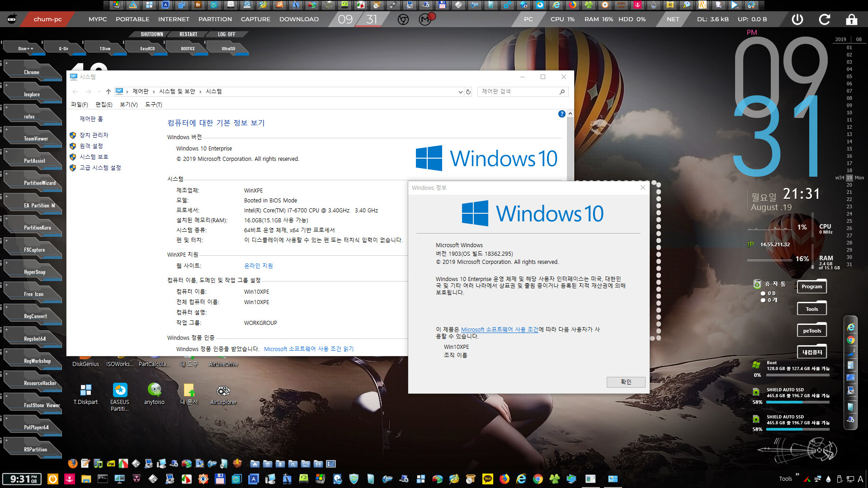Open the T.Diskpart desktop icon
868x488 pixels.
85,394
